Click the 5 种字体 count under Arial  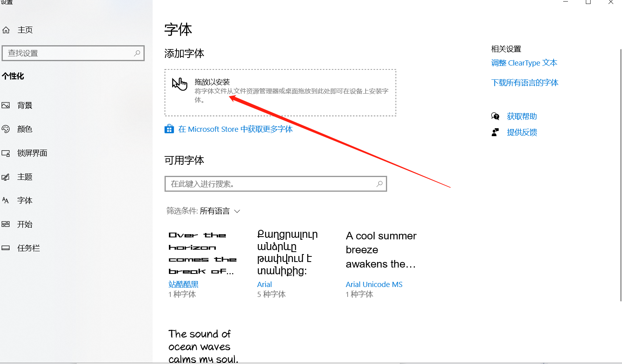point(271,294)
